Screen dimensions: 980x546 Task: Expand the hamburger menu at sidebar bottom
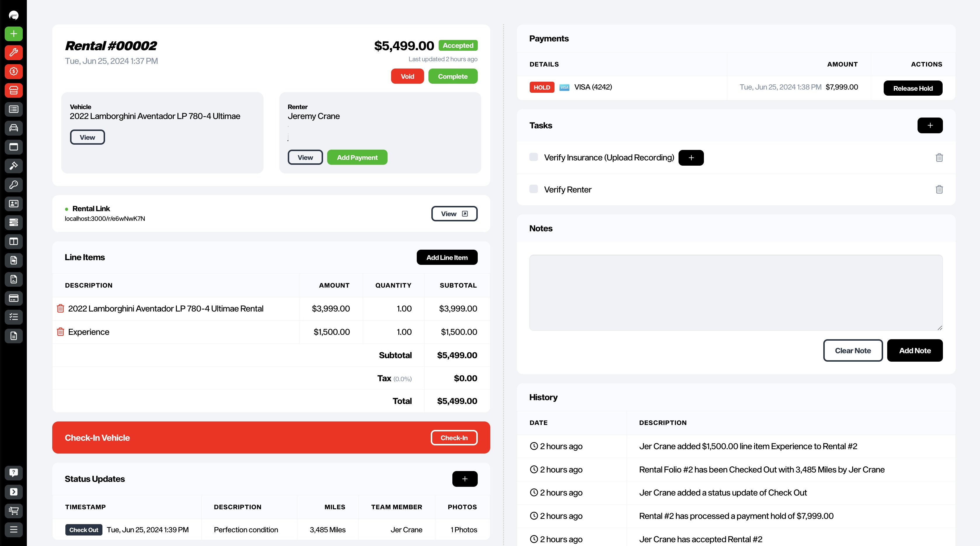[x=14, y=529]
